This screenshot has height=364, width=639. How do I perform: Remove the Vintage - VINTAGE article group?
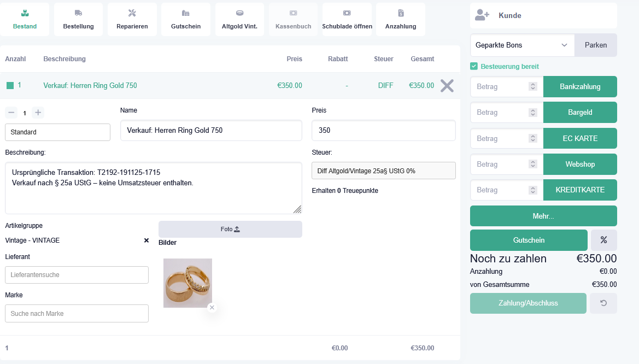[146, 240]
